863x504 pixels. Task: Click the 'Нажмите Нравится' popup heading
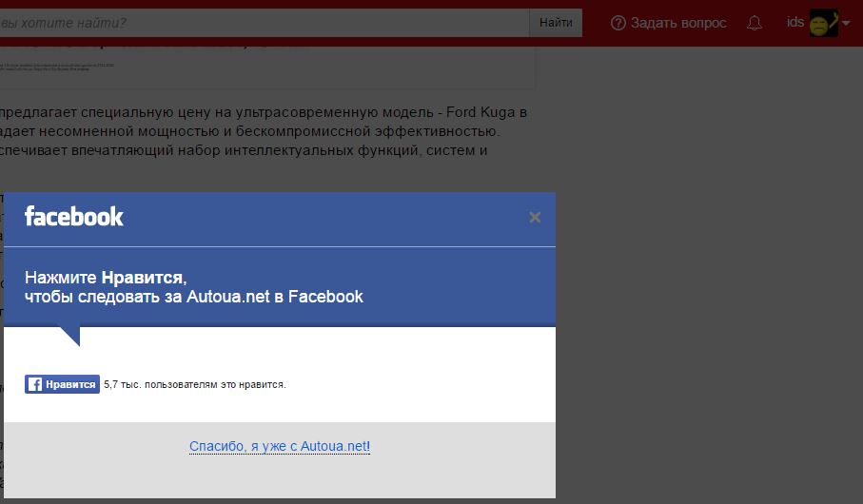106,278
